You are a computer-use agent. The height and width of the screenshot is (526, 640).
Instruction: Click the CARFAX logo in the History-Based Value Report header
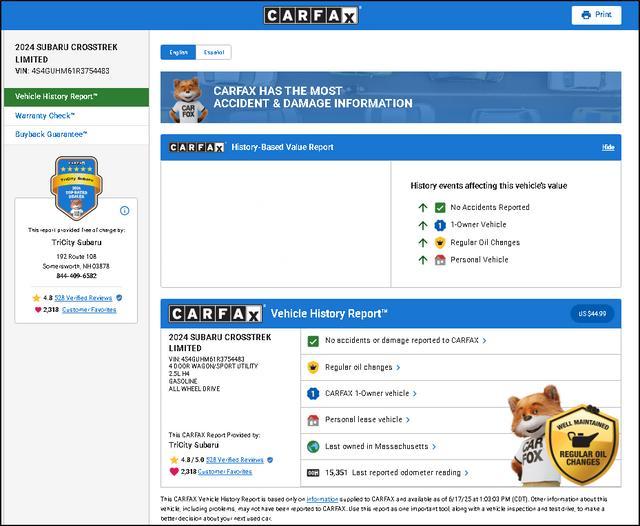coord(197,147)
